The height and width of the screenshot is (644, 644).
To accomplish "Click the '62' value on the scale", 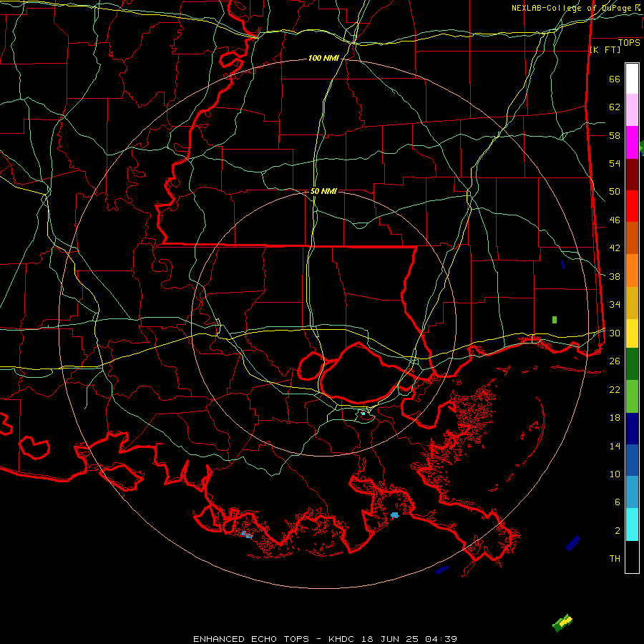I will coord(615,107).
